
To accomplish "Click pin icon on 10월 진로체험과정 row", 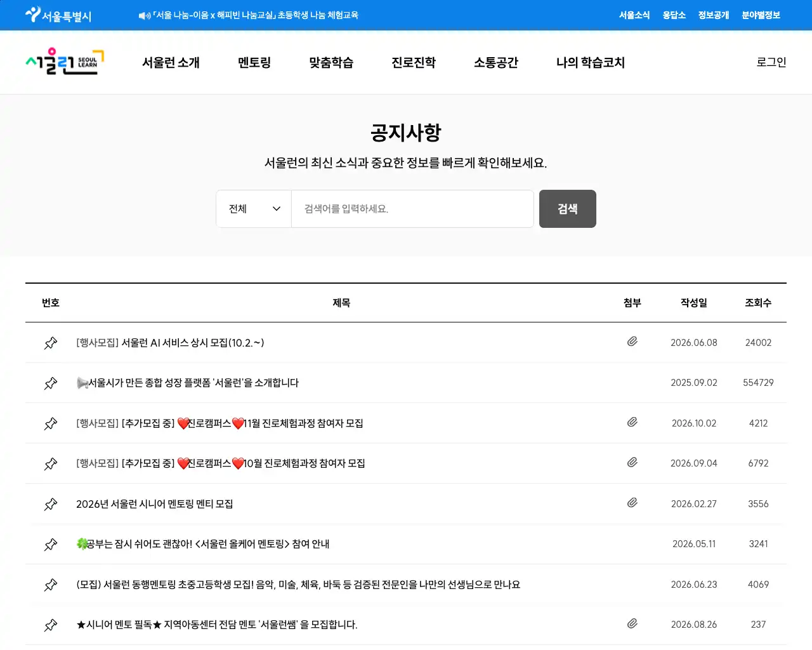I will point(51,464).
